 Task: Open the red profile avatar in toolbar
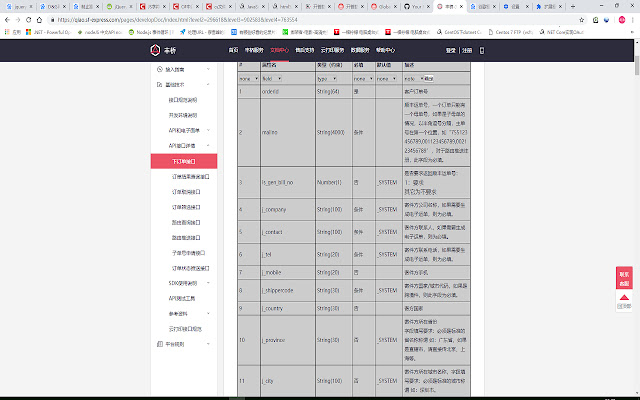click(x=622, y=20)
